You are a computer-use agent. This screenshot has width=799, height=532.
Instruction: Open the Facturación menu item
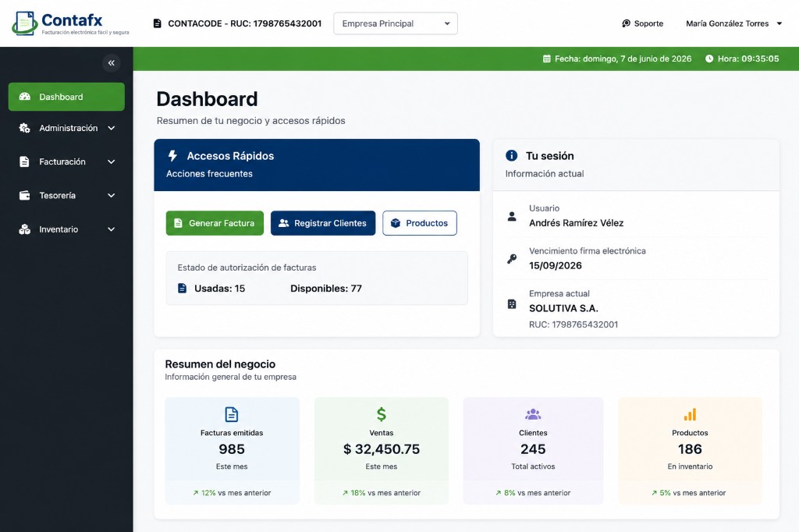66,161
